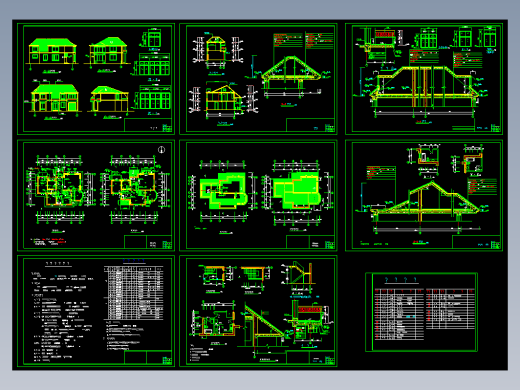Select the triangular roof section in top-middle sheet

tap(291, 76)
